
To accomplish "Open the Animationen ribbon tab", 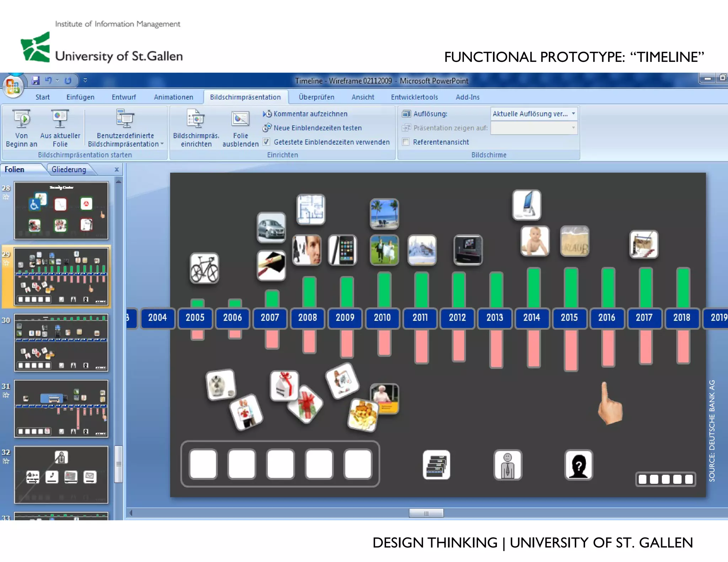I will pos(173,97).
